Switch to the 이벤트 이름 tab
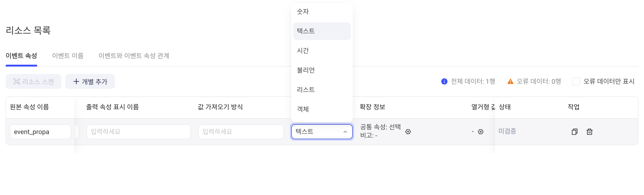The height and width of the screenshot is (195, 644). pyautogui.click(x=68, y=56)
